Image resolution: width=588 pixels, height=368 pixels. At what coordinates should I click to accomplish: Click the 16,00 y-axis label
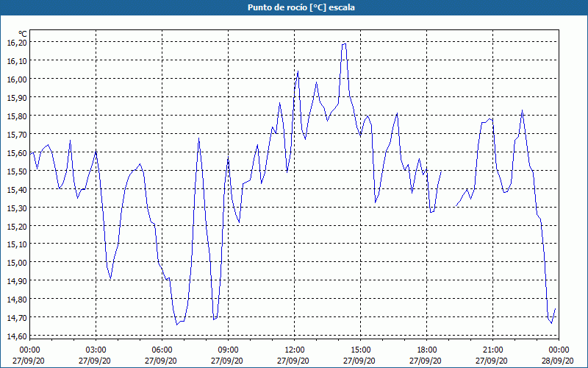[x=17, y=79]
